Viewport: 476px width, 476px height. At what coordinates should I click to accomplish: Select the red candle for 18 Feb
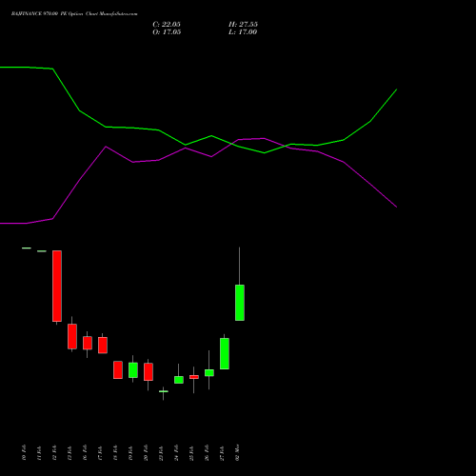point(118,369)
